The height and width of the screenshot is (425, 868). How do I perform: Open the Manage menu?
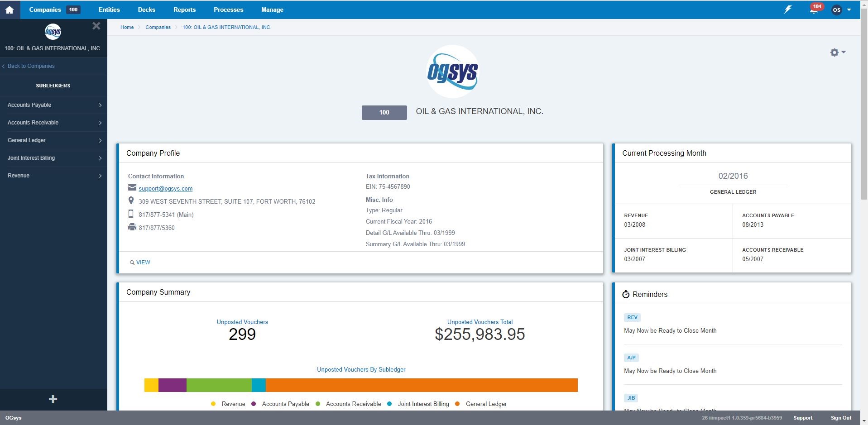[272, 10]
